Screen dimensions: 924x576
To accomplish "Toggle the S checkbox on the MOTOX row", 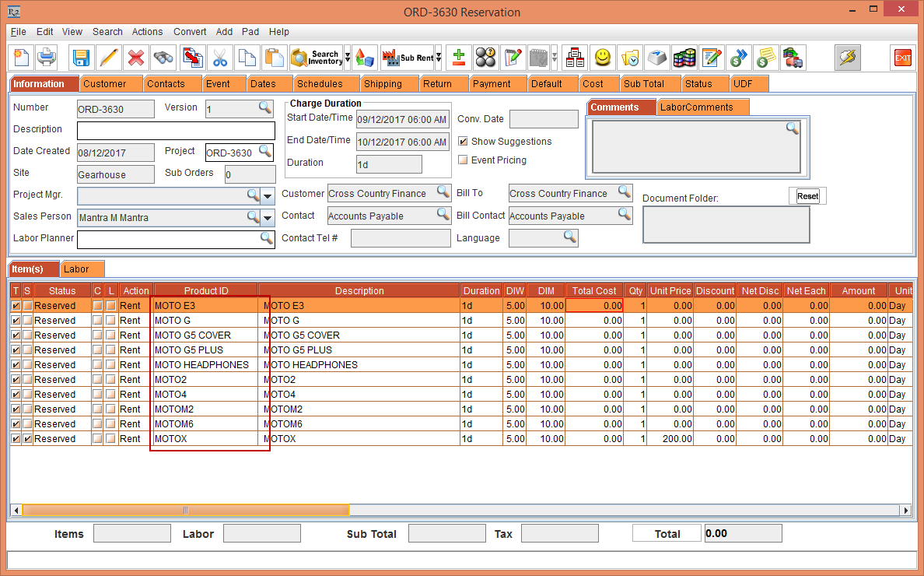I will [28, 439].
